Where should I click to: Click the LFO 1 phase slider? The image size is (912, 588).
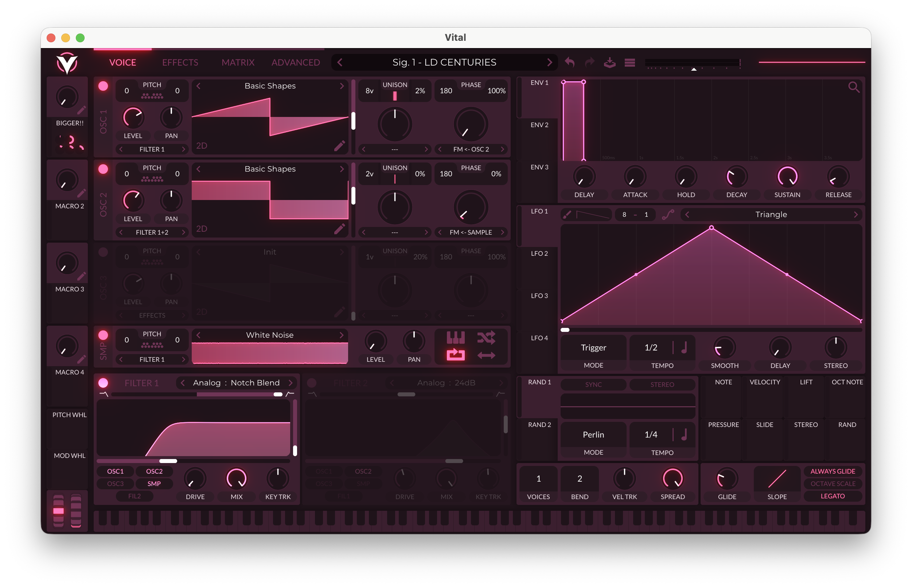(711, 329)
